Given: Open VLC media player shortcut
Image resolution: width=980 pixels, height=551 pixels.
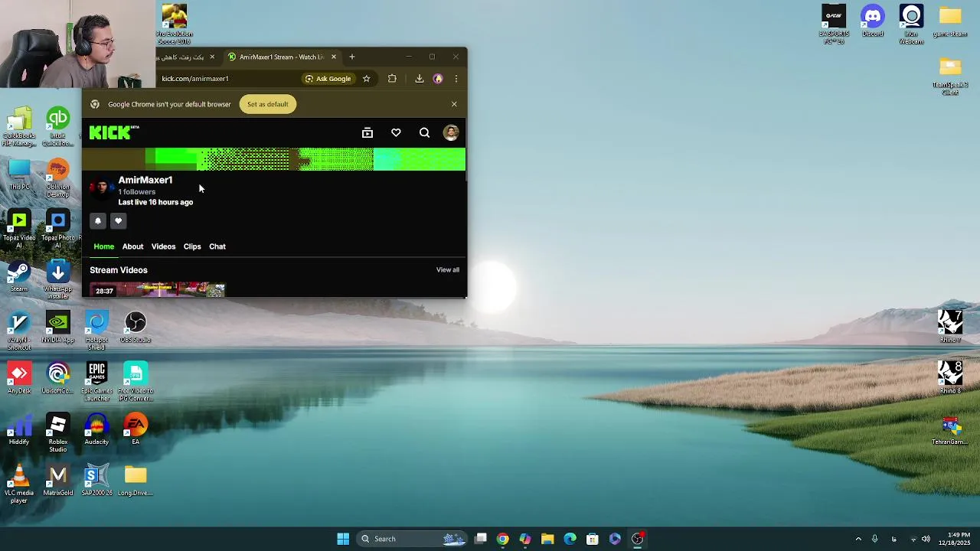Looking at the screenshot, I should click(19, 484).
